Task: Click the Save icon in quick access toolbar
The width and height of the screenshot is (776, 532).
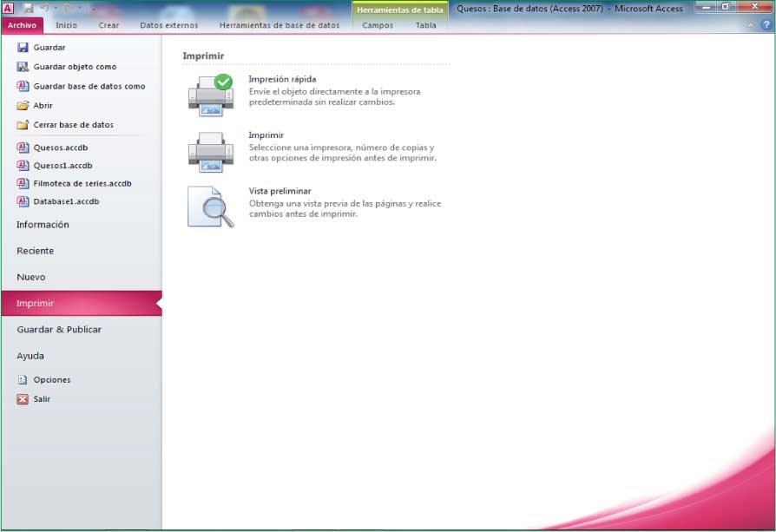Action: 27,8
